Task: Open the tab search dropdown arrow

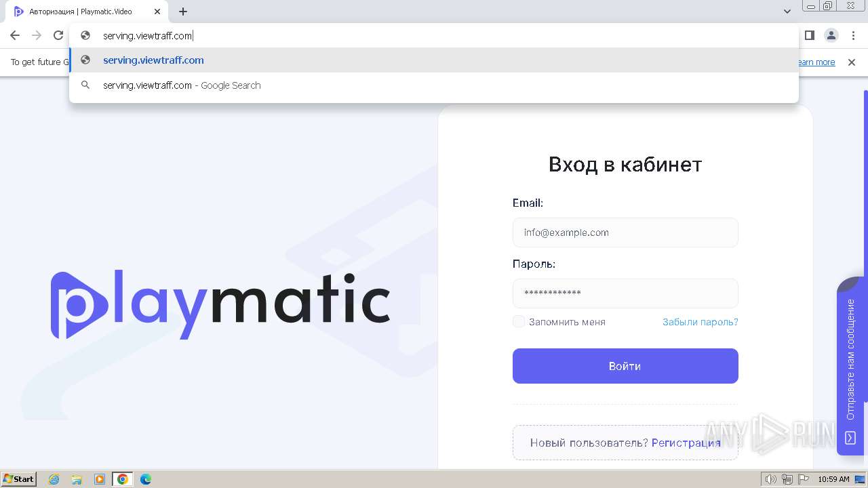Action: [787, 12]
